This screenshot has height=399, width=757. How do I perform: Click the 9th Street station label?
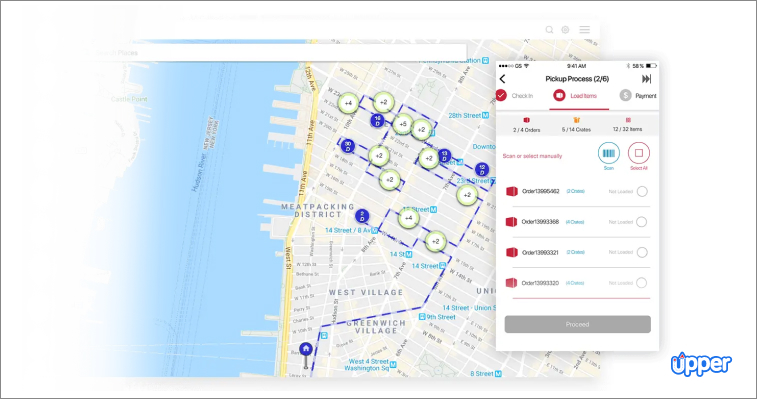(437, 317)
